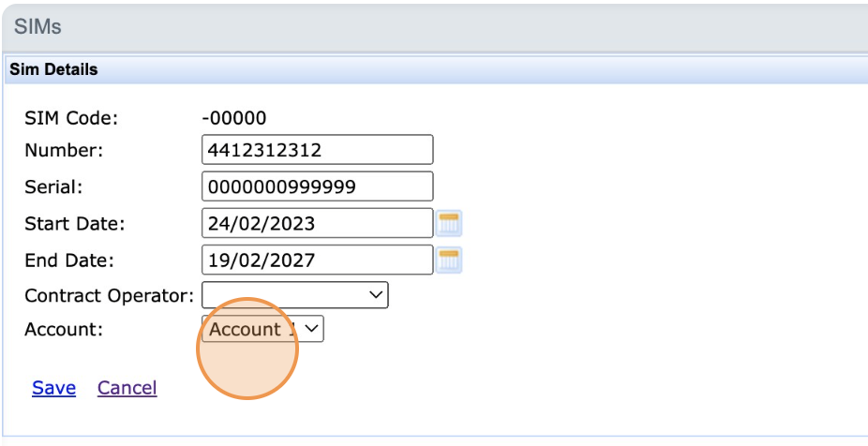Expand the Contract Operator dropdown
Viewport: 868px width, 446px height.
click(x=294, y=295)
